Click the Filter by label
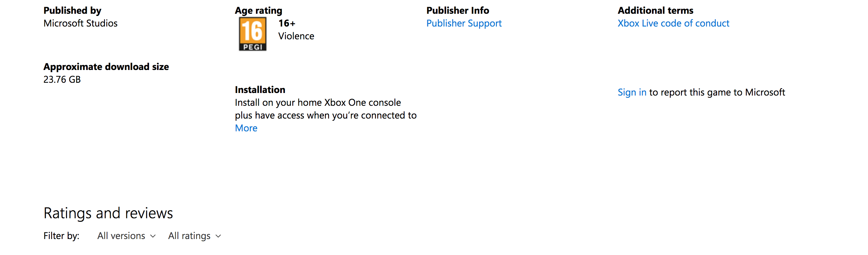This screenshot has width=868, height=255. coord(61,236)
